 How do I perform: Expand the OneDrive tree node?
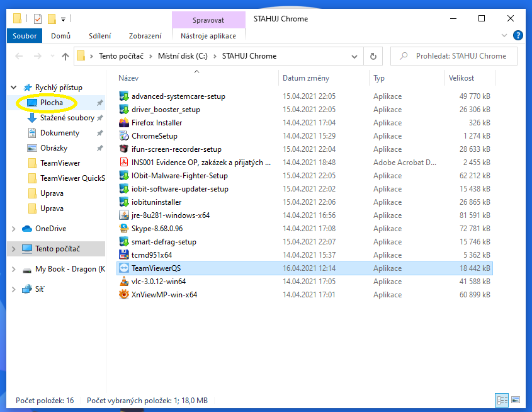click(14, 229)
